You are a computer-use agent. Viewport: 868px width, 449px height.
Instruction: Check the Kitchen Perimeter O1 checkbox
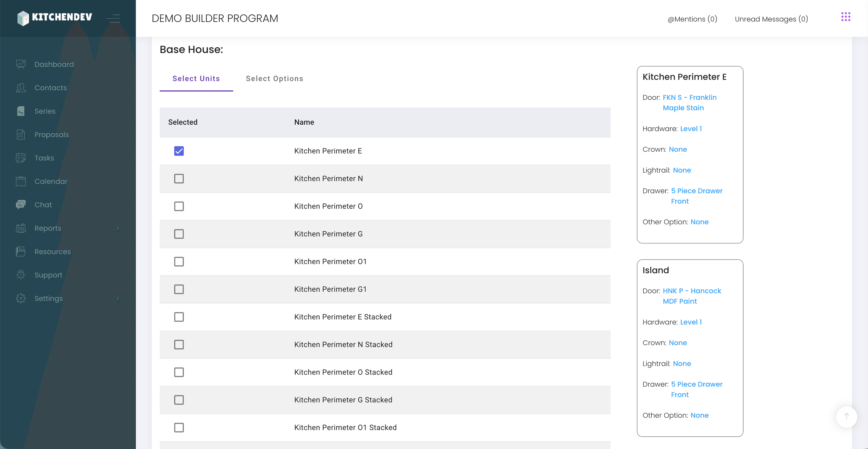pos(179,261)
